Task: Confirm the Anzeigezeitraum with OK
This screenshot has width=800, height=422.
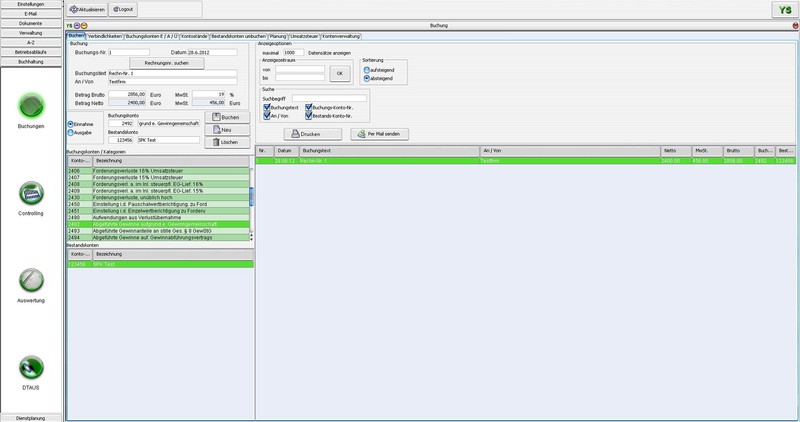Action: pos(340,73)
